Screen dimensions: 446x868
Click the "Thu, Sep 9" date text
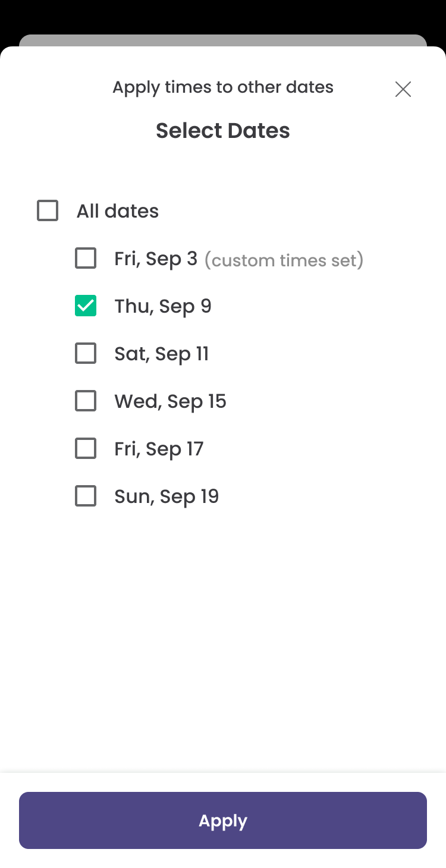coord(163,306)
